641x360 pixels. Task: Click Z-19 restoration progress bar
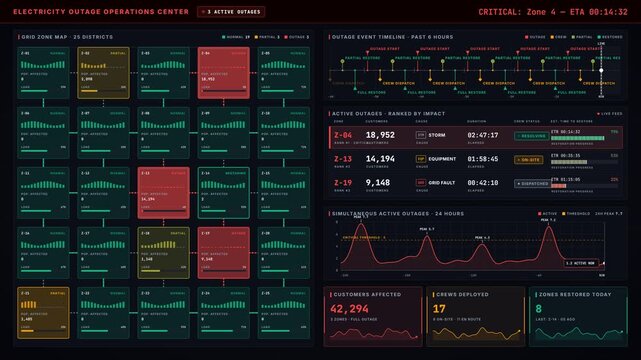(x=584, y=186)
